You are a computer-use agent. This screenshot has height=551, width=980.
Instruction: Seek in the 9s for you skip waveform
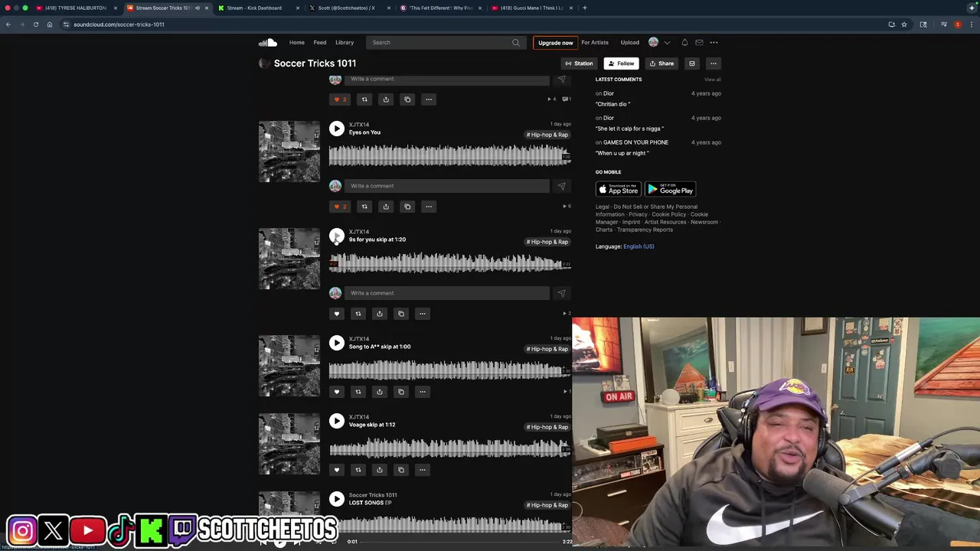click(449, 263)
